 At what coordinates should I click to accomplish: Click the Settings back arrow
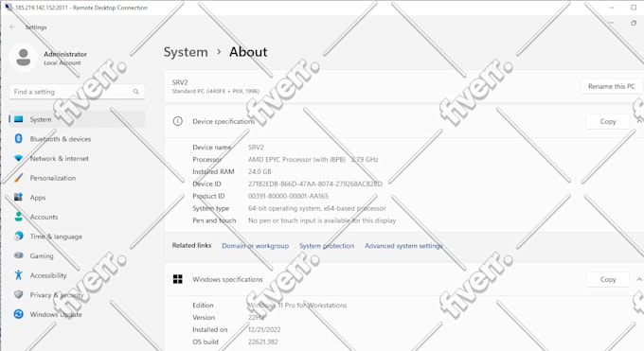tap(12, 26)
